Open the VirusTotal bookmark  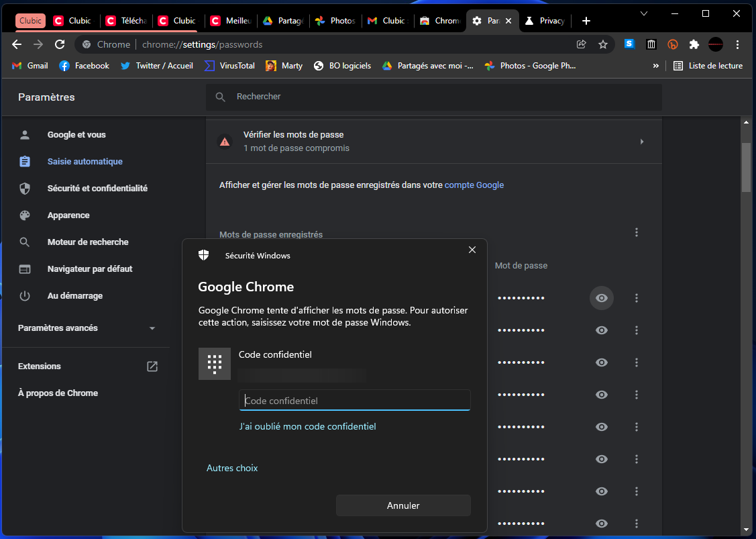[229, 66]
